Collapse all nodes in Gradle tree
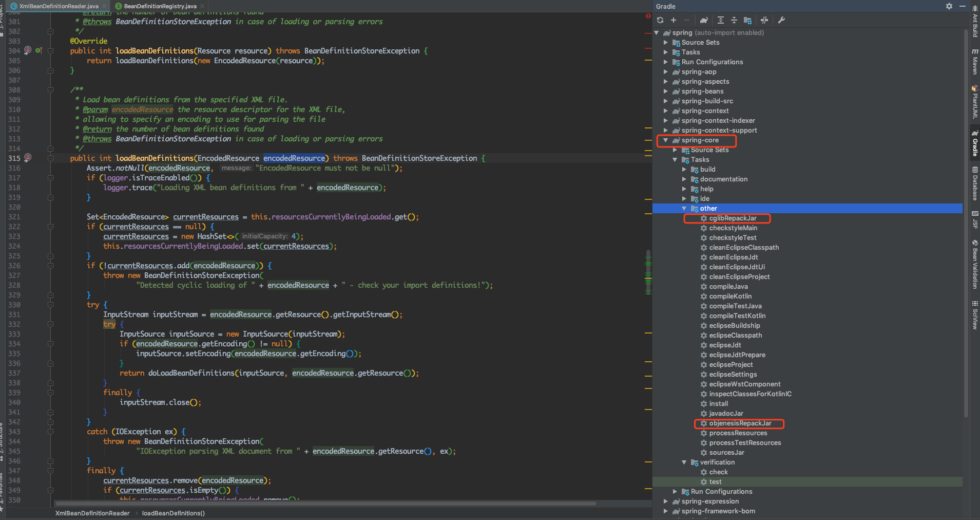Screen dimensions: 980x520 click(734, 20)
